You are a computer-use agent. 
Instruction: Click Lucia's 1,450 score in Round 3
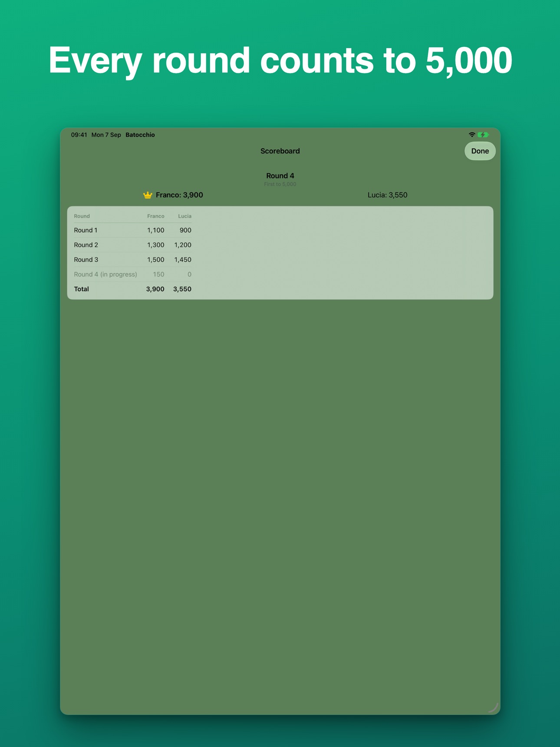[x=183, y=260]
